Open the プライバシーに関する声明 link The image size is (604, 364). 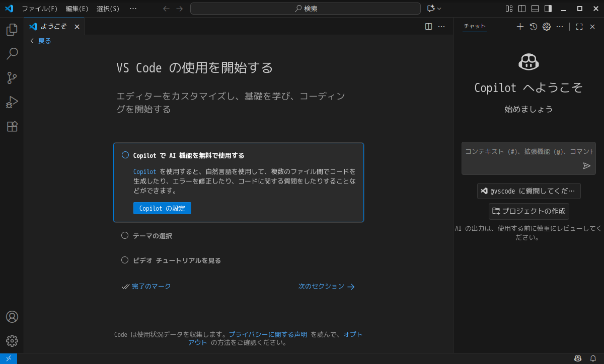pyautogui.click(x=268, y=334)
